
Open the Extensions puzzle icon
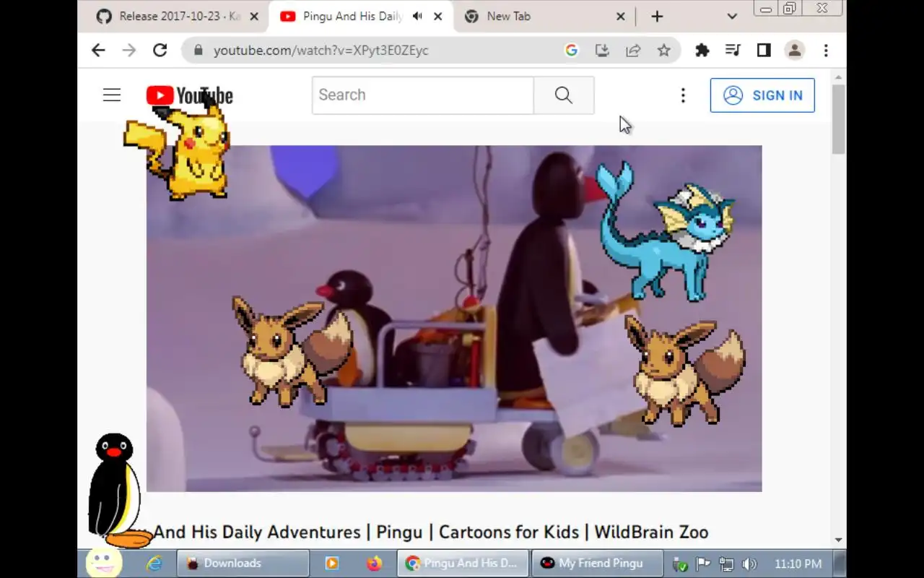(x=702, y=50)
